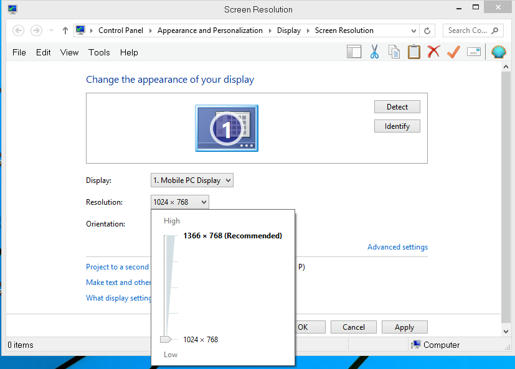Click the Detect button
515x369 pixels.
coord(397,107)
